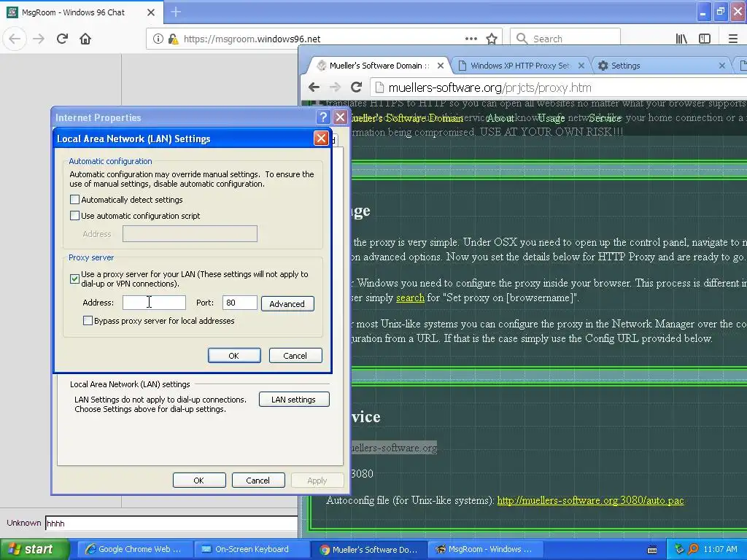Image resolution: width=747 pixels, height=560 pixels.
Task: Switch to Mueller's Software Domain Chrome tab
Action: (x=379, y=66)
